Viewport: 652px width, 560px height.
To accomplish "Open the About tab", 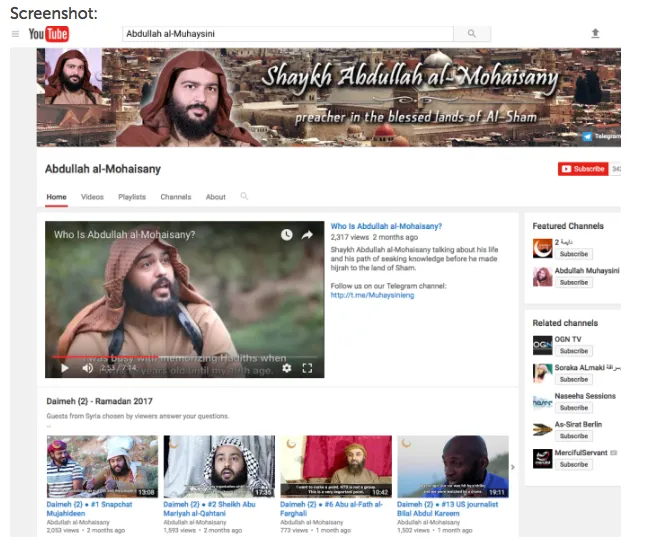I will pyautogui.click(x=216, y=197).
